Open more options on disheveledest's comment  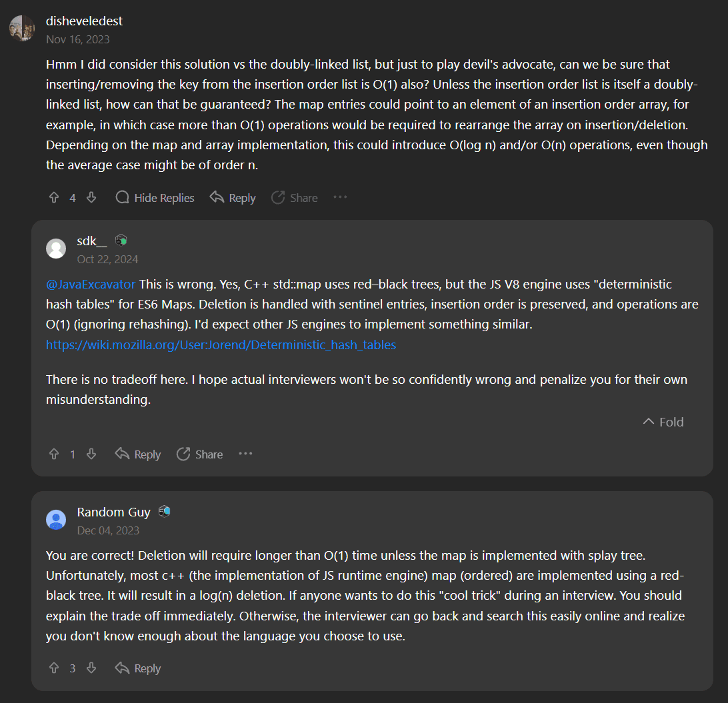click(x=340, y=198)
